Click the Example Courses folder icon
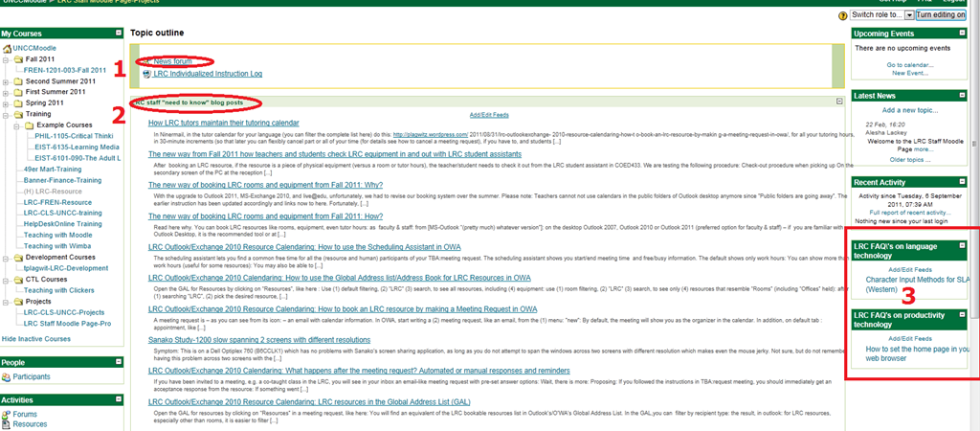 coord(29,125)
